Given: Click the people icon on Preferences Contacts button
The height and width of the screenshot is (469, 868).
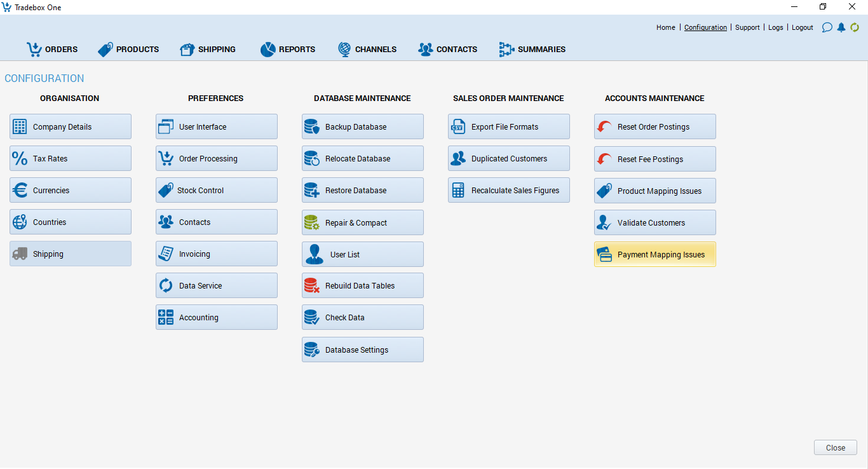Looking at the screenshot, I should [166, 222].
